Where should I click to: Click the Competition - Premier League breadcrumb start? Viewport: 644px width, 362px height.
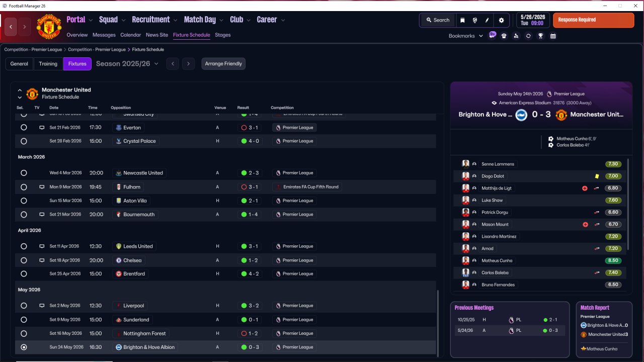(x=33, y=50)
